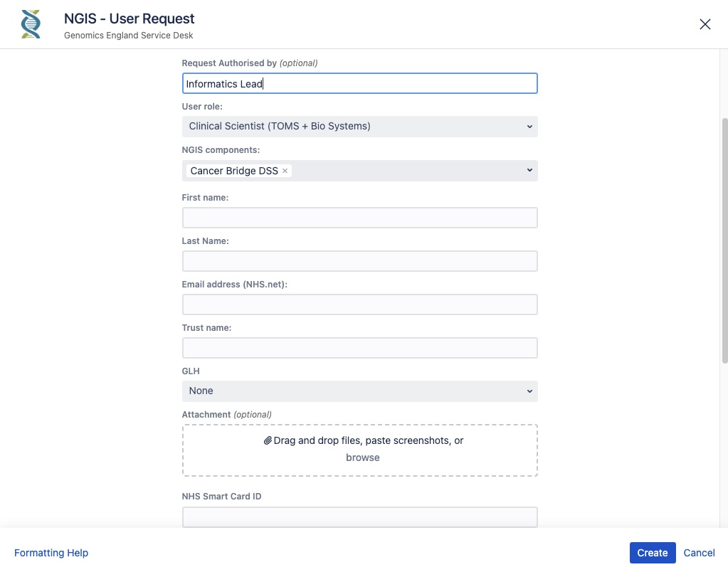Select the Cancer Bridge DSS component tag
Viewport: 728px width, 572px height.
[234, 171]
